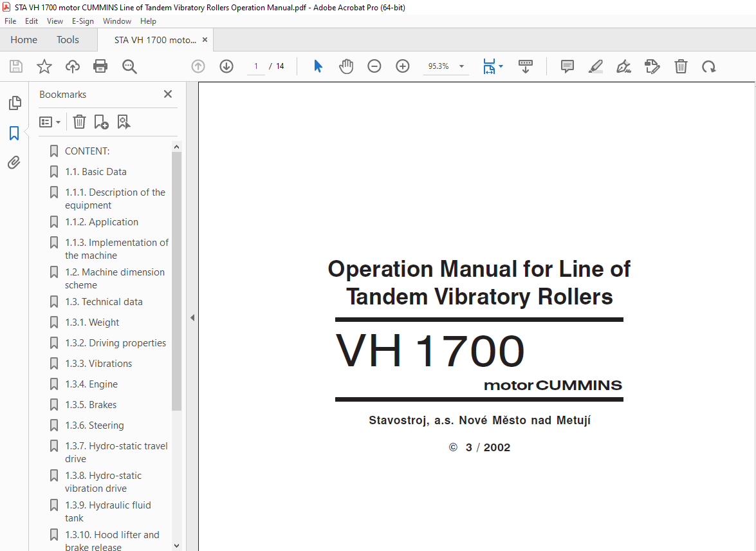Open the E-Sign menu
Screen dimensions: 756x551
82,21
